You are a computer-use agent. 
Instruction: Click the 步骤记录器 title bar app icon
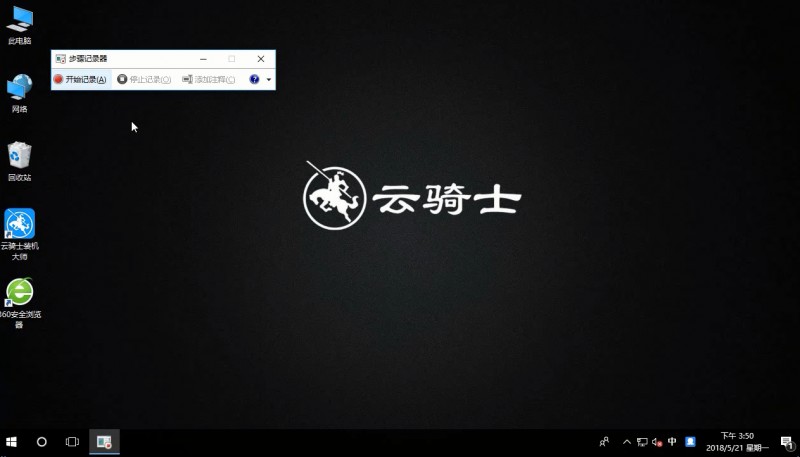(61, 59)
